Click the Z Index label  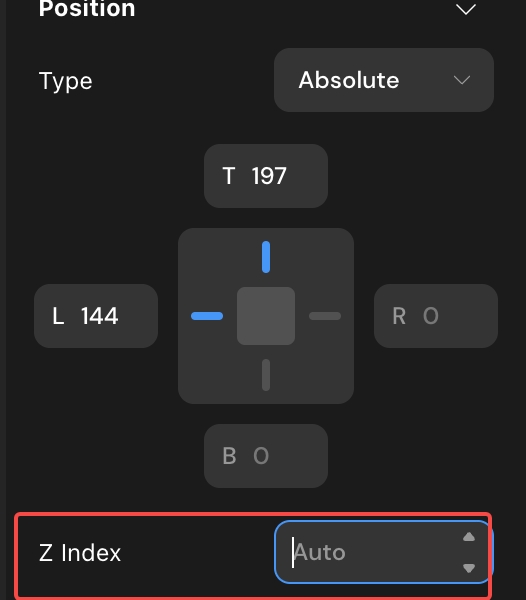point(80,553)
